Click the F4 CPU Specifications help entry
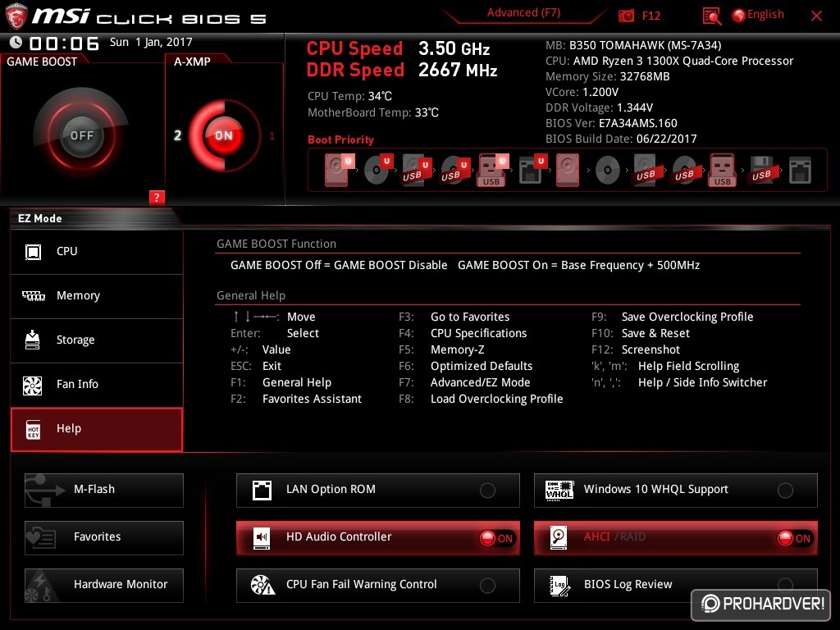 point(463,333)
